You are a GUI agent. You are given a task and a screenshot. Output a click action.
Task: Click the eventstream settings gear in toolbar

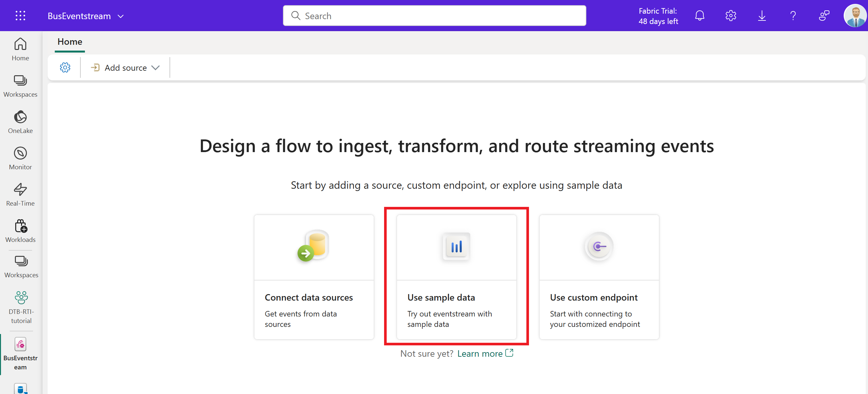coord(65,68)
